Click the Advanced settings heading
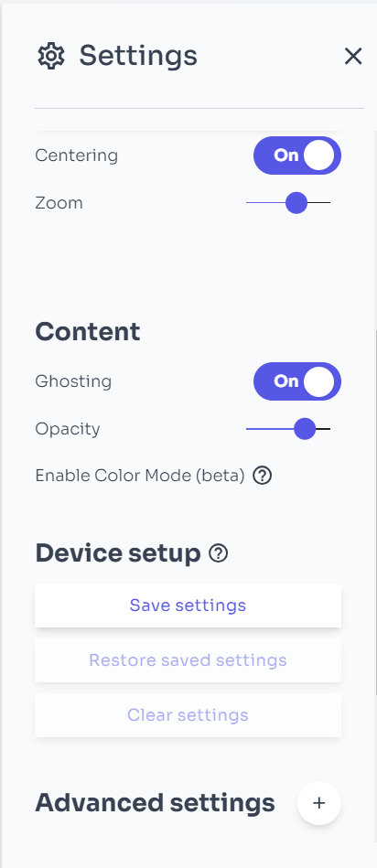The height and width of the screenshot is (868, 377). (x=155, y=803)
